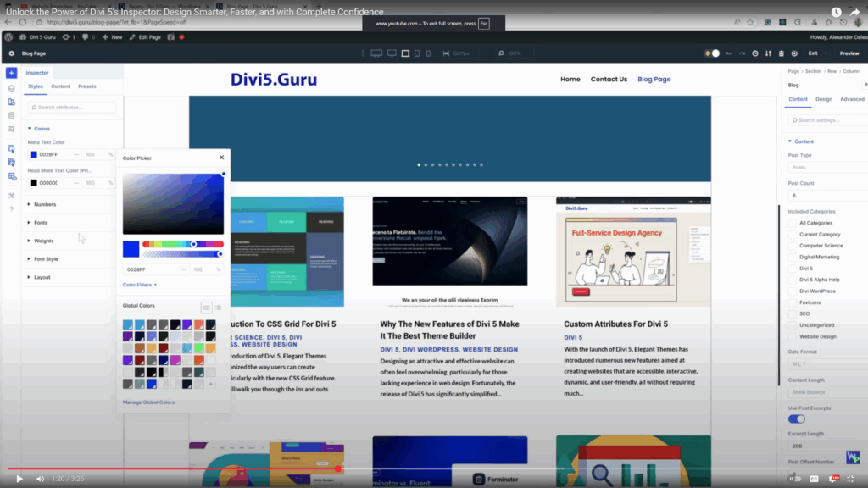Click New in WordPress admin bar

(113, 37)
